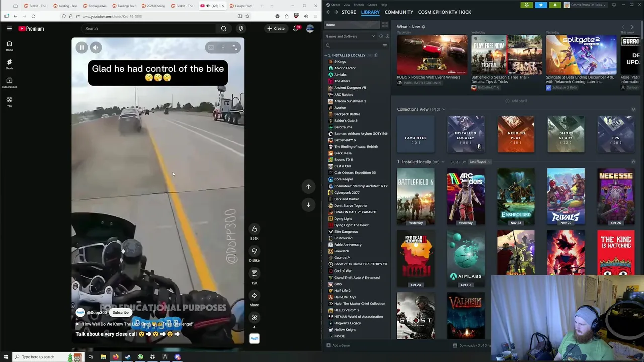Open the You section in YouTube sidebar
This screenshot has height=362, width=644.
coord(9,102)
